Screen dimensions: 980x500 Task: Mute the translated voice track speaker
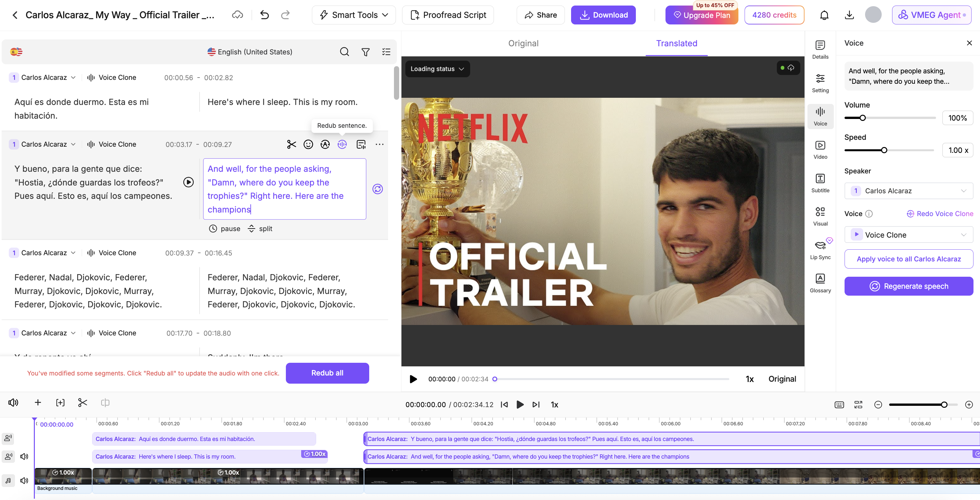point(24,456)
